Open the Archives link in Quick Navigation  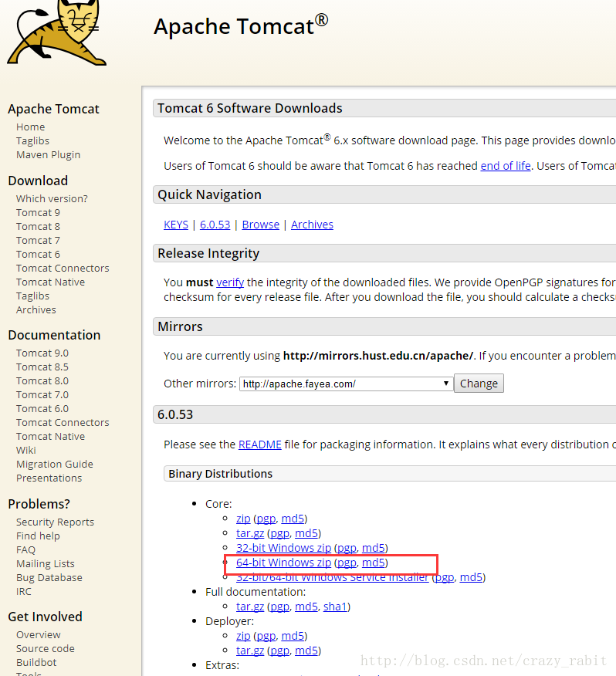point(312,225)
